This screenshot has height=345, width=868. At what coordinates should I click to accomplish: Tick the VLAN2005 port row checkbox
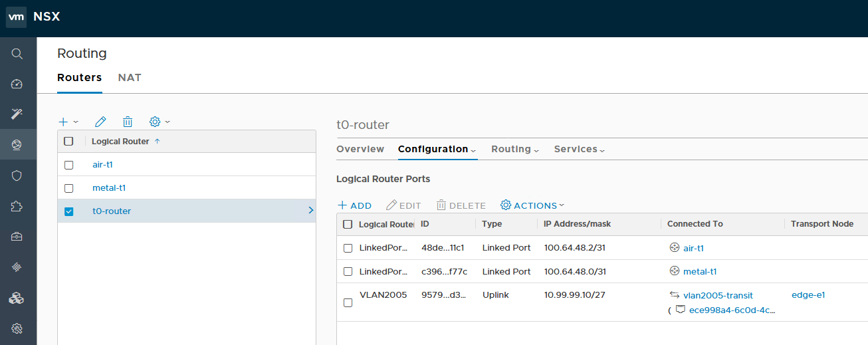[x=348, y=302]
